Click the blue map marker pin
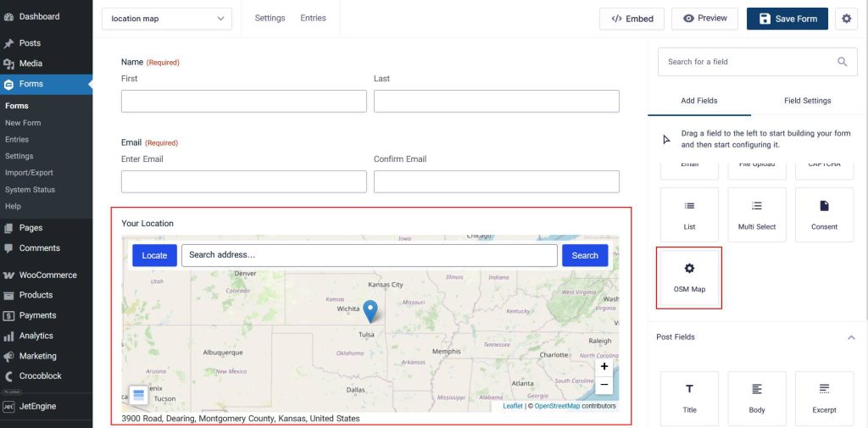868x428 pixels. coord(370,312)
